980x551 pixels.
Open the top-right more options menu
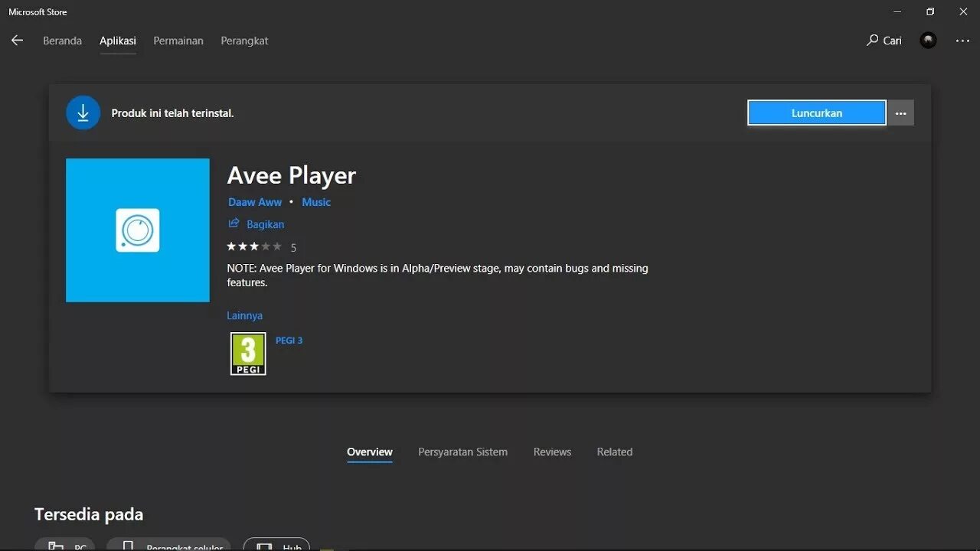962,41
